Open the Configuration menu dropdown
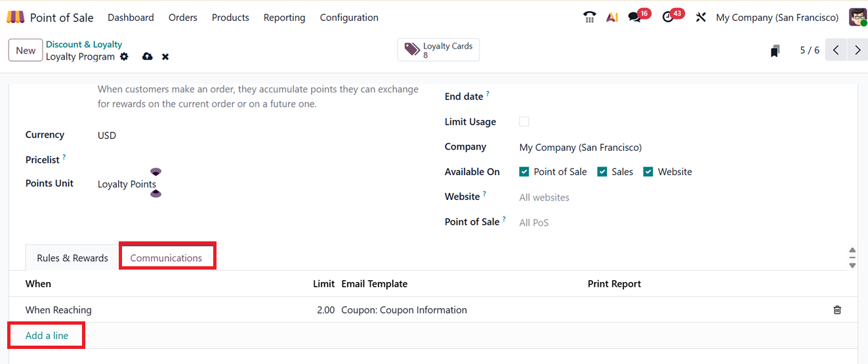This screenshot has width=868, height=364. click(349, 18)
